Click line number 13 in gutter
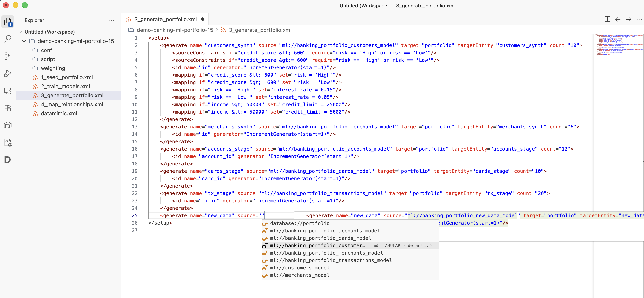 pyautogui.click(x=135, y=127)
